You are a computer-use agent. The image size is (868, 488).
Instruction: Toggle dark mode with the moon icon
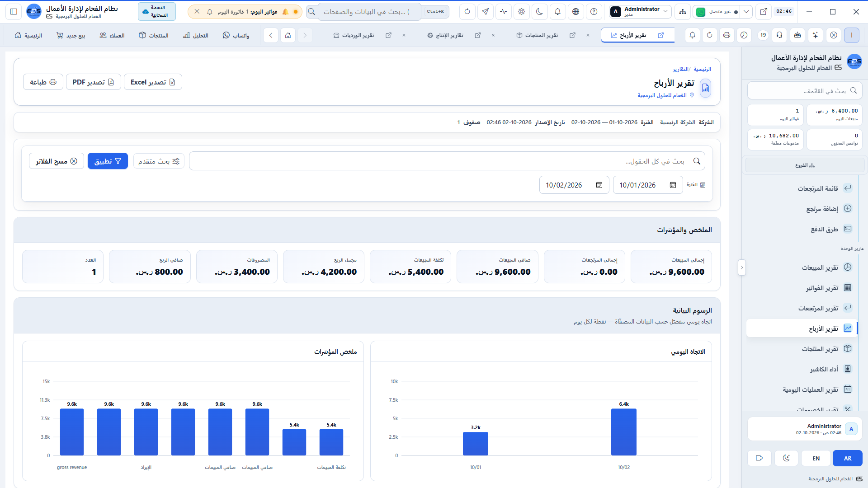[540, 12]
